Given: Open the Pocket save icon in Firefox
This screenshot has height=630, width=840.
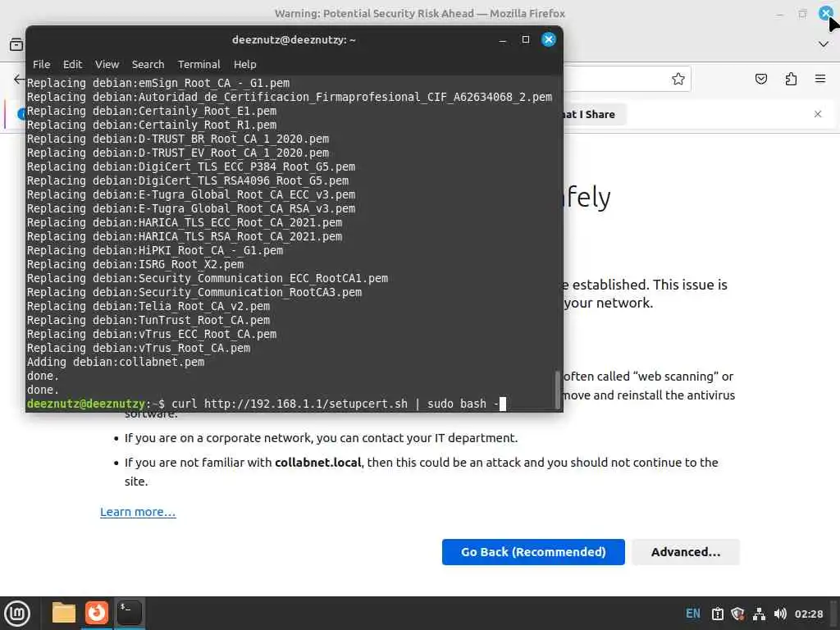Looking at the screenshot, I should (760, 79).
